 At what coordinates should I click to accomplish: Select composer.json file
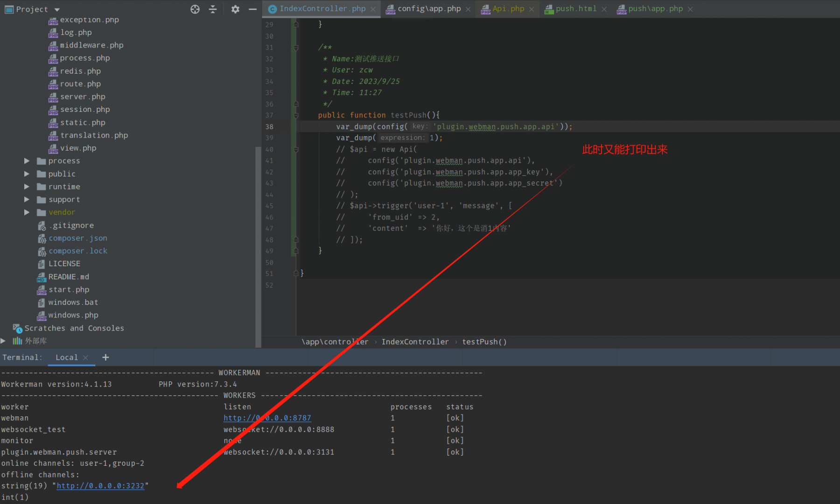pos(78,238)
